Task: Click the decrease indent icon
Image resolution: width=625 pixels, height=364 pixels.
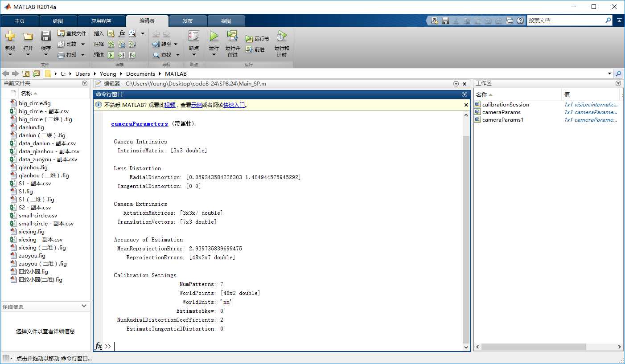Action: 132,55
